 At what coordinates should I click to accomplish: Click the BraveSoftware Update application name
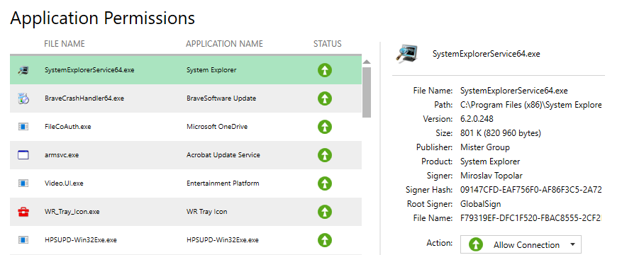tap(221, 98)
